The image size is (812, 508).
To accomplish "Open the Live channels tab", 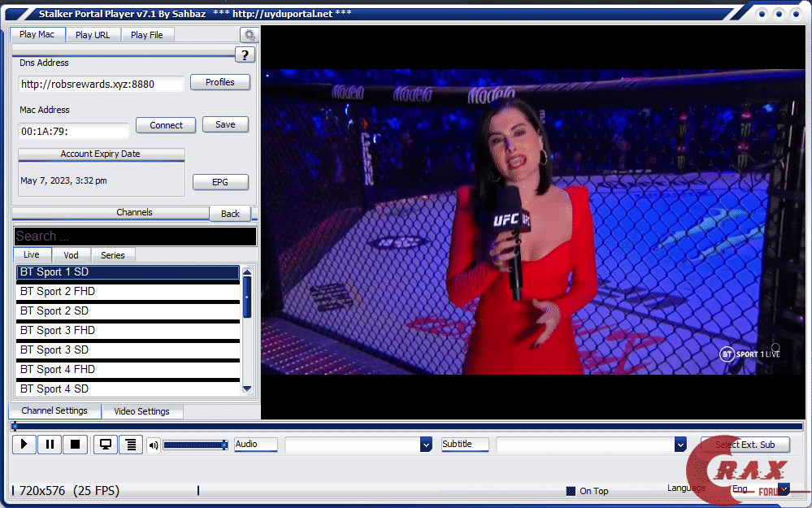I will point(32,254).
